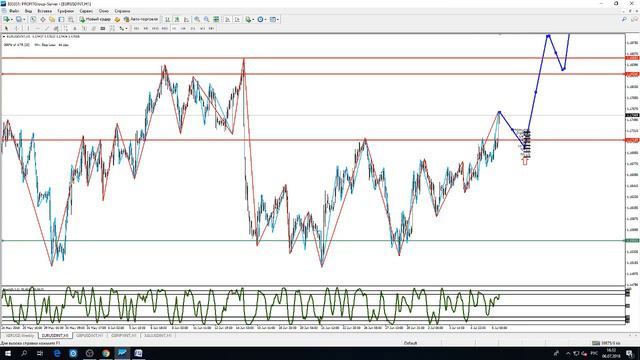
Task: Switch timeframe to M5
Action: point(146,29)
